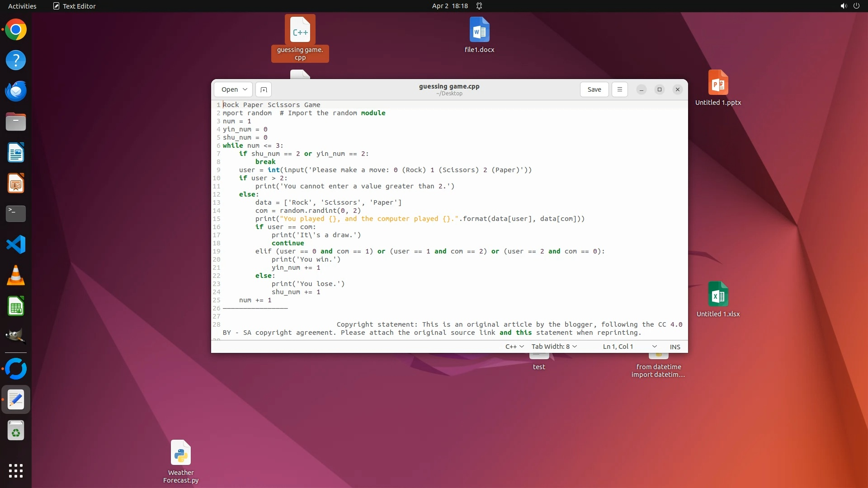Click the Activities menu
868x488 pixels.
click(x=22, y=6)
